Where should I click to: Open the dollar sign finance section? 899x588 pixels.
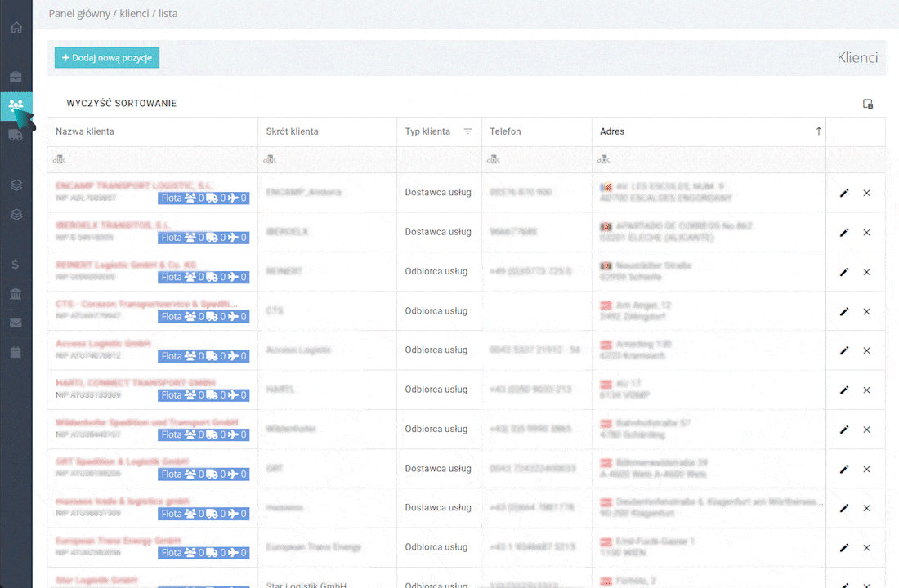[x=16, y=265]
